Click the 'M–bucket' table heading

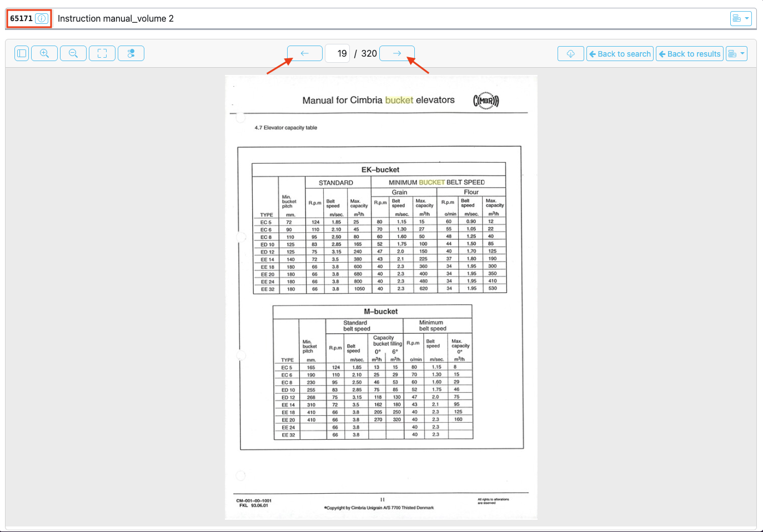coord(381,311)
